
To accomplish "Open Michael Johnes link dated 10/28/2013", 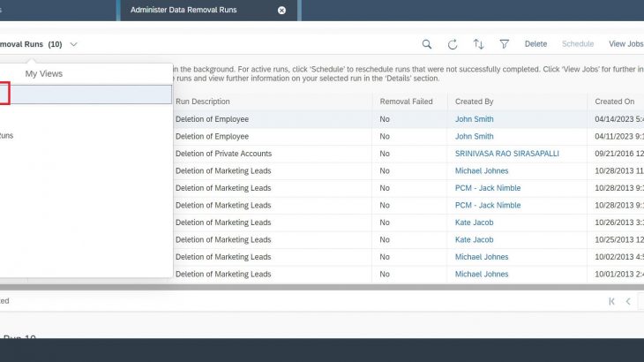I will pyautogui.click(x=482, y=171).
